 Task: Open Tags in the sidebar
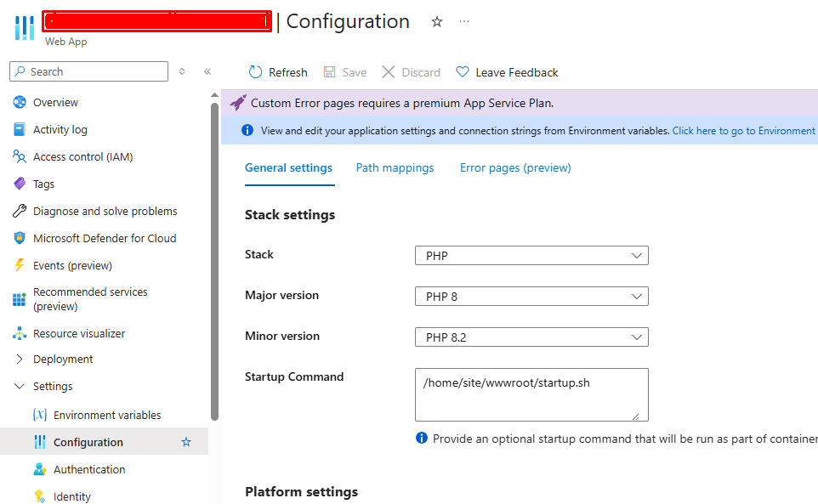43,184
